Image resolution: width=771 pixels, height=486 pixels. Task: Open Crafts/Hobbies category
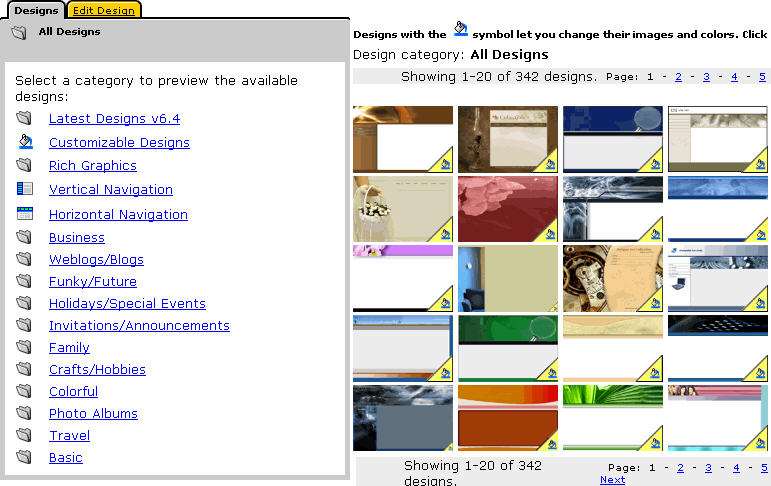click(97, 369)
